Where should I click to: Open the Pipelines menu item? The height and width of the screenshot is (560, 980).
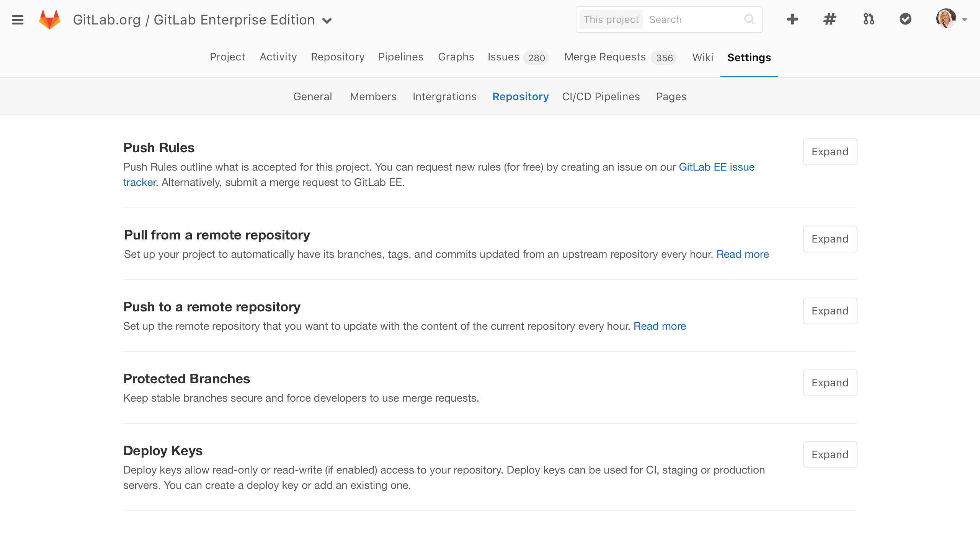[x=400, y=57]
